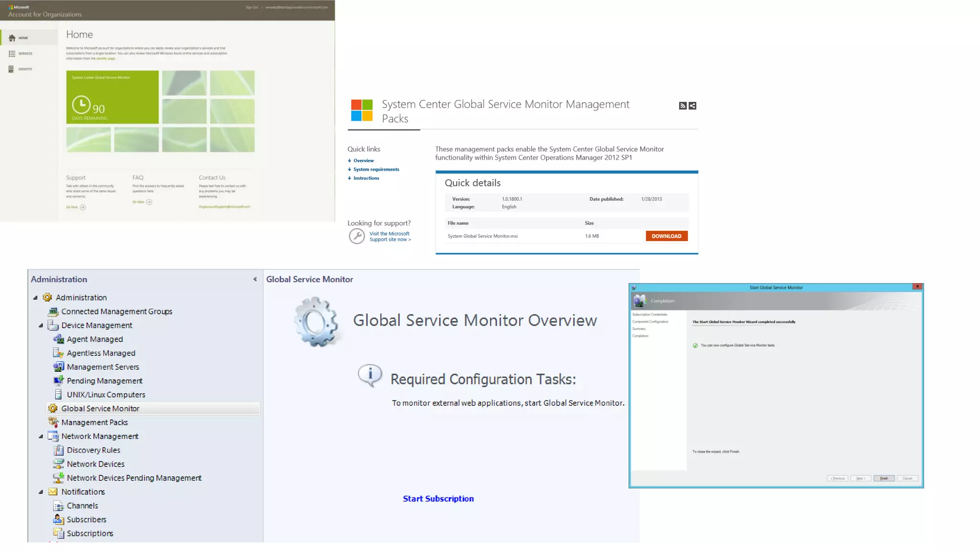Image resolution: width=980 pixels, height=551 pixels.
Task: Click the Home icon in sidebar
Action: [12, 38]
